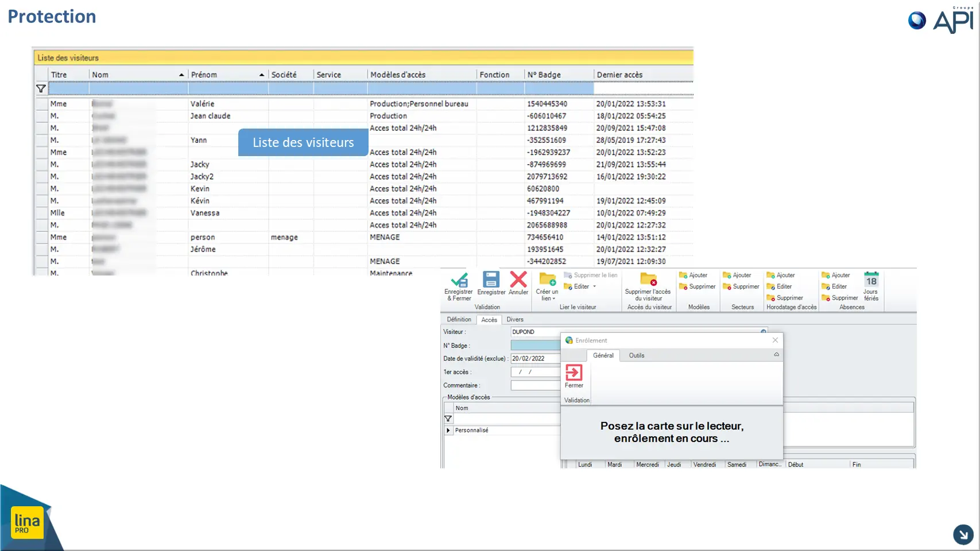Click the Date de validité field
Screen dimensions: 980x551
coord(536,359)
